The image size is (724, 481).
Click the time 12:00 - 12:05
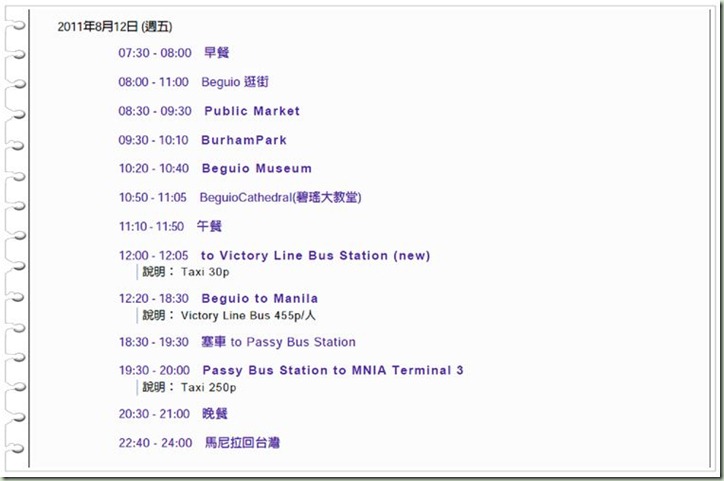coord(154,256)
